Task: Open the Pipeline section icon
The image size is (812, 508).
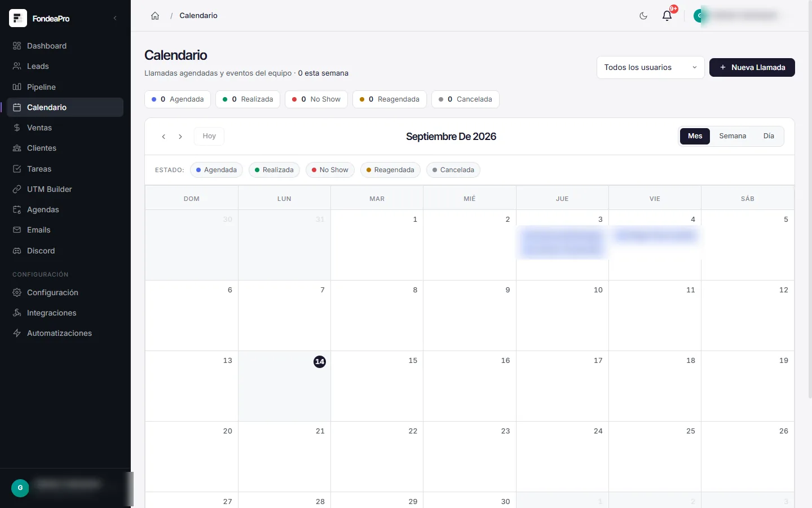Action: click(x=17, y=87)
